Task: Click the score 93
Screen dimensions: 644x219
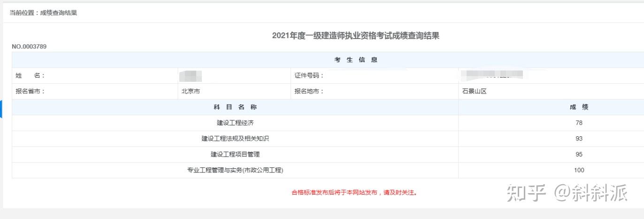Action: pyautogui.click(x=579, y=139)
